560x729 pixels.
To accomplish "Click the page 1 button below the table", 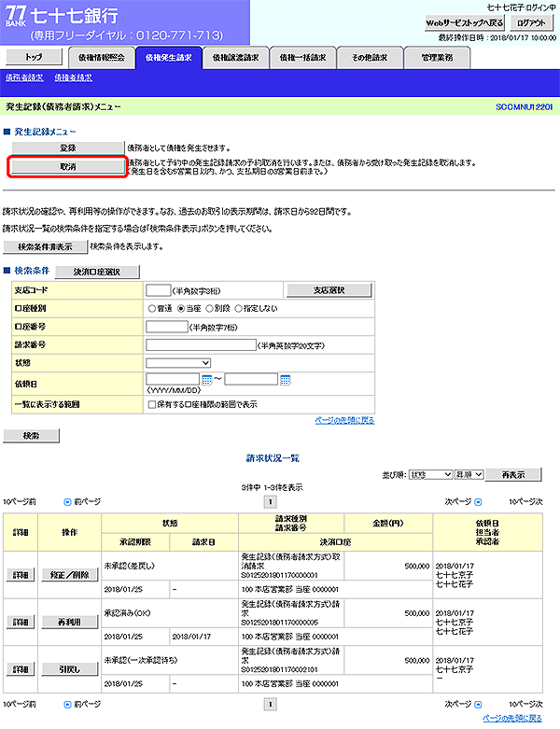I will [271, 705].
